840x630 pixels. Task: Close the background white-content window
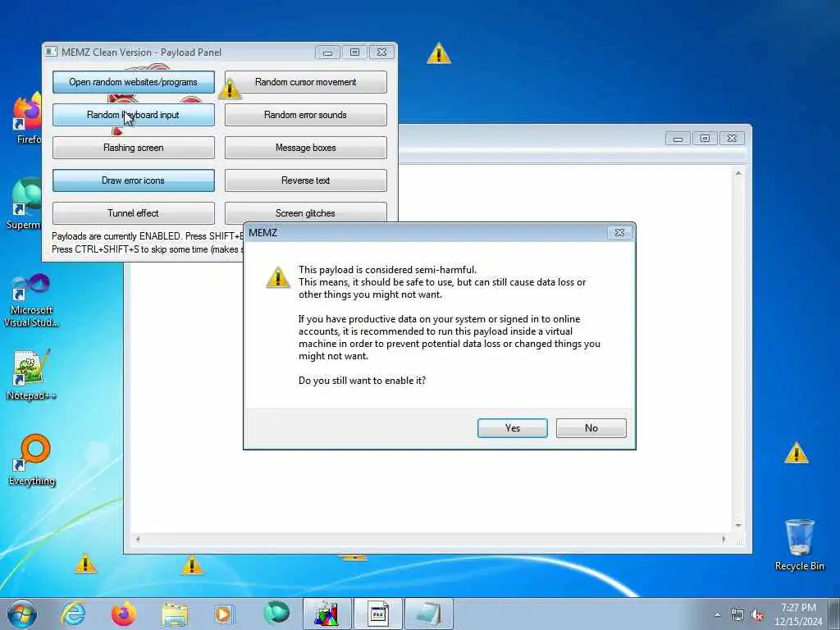(x=732, y=139)
